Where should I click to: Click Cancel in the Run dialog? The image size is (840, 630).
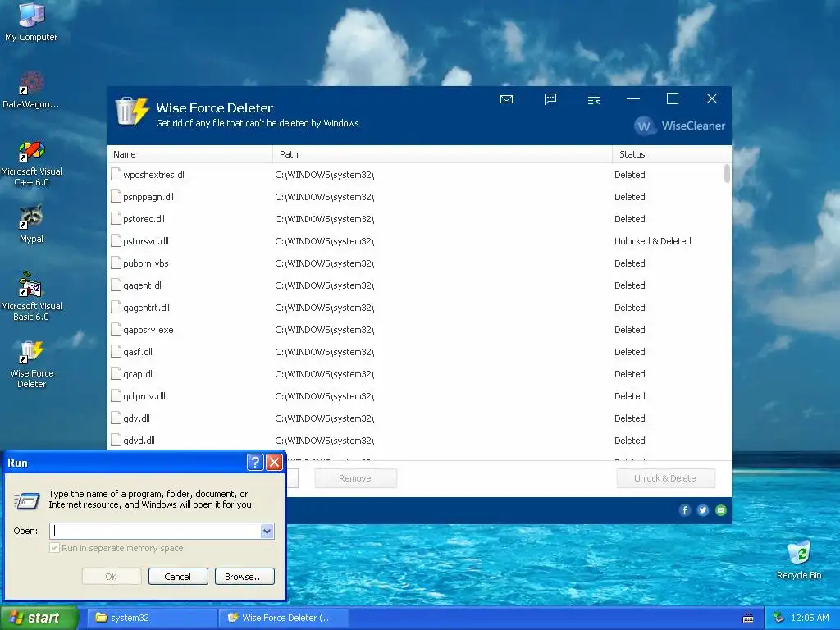coord(178,577)
